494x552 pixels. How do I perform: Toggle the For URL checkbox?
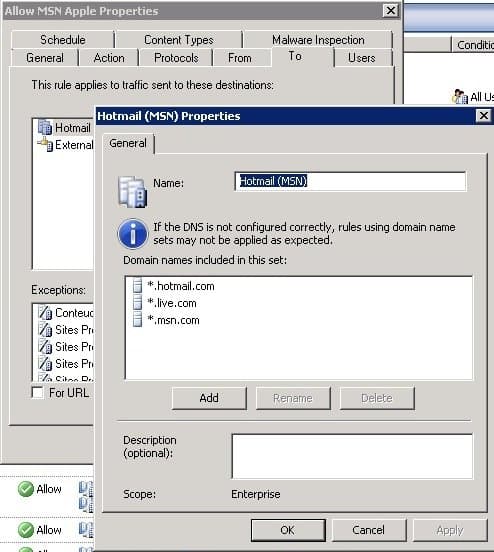click(x=38, y=393)
